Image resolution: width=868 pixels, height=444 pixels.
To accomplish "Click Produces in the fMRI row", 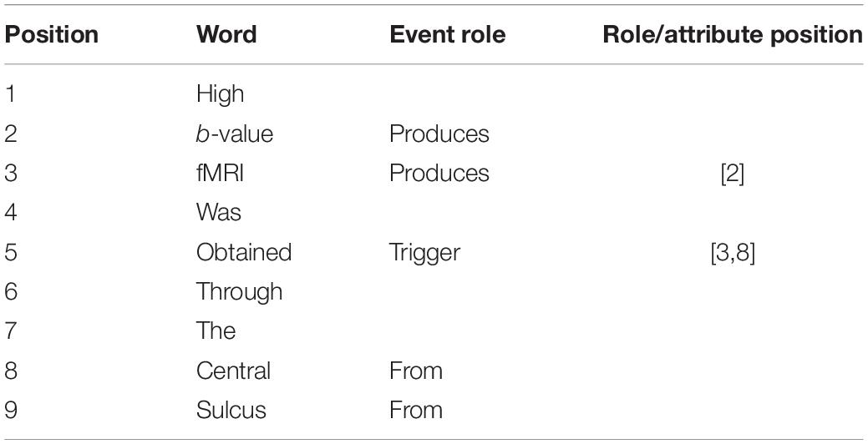I will (439, 174).
